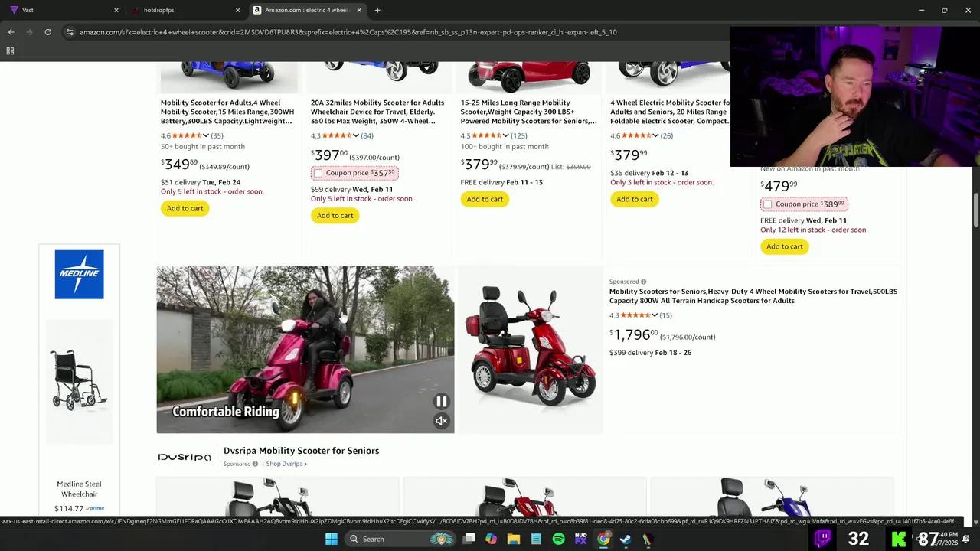The image size is (980, 551).
Task: Click the Medline logo ad
Action: click(79, 274)
